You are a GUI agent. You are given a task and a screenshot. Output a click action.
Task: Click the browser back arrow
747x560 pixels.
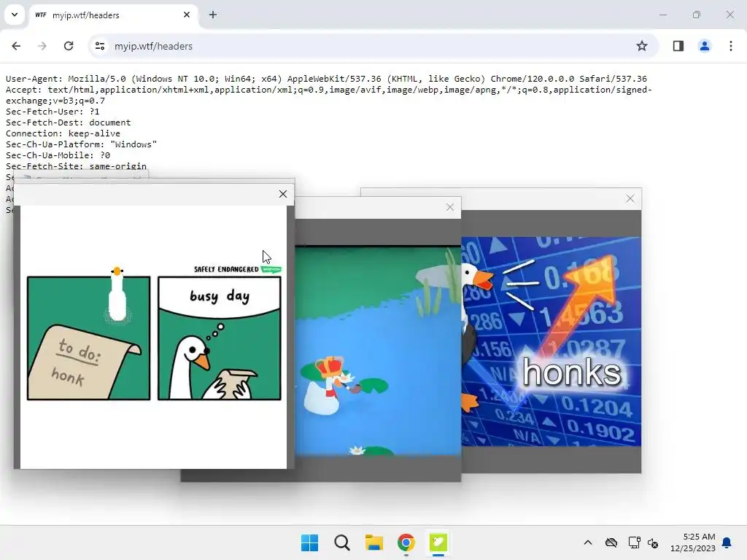tap(16, 46)
